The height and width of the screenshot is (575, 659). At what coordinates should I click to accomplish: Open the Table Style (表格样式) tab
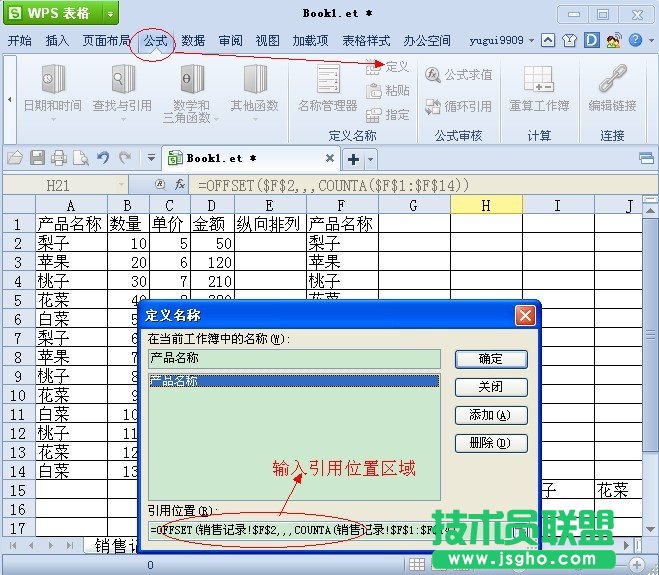pos(366,40)
